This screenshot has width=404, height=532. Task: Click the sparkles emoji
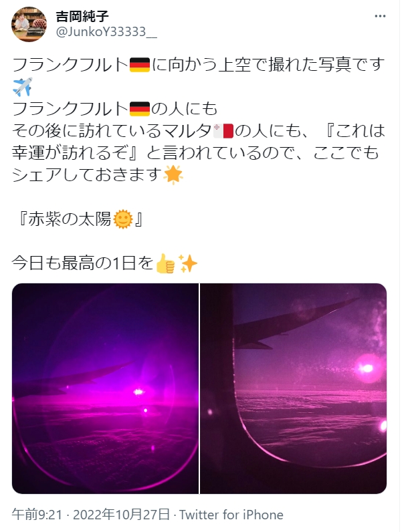click(188, 263)
